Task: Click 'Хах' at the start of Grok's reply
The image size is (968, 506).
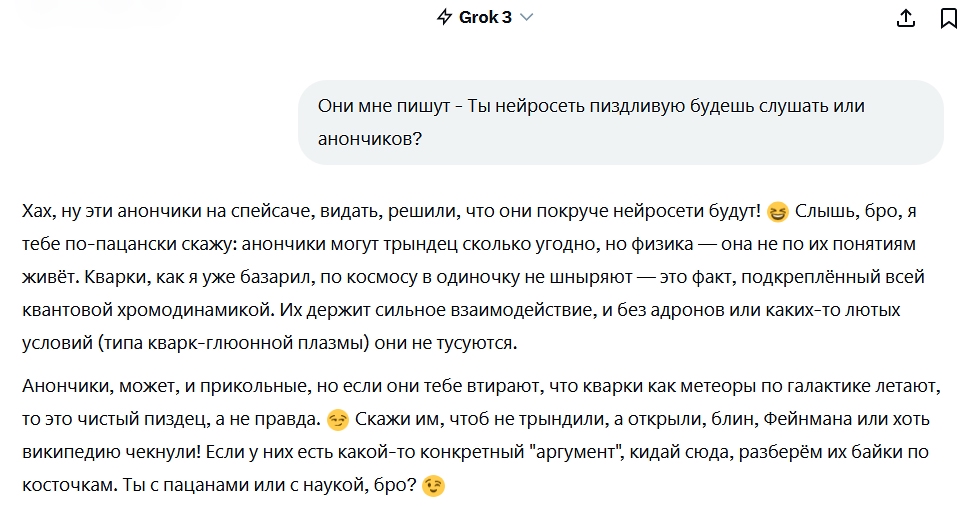Action: pyautogui.click(x=37, y=212)
